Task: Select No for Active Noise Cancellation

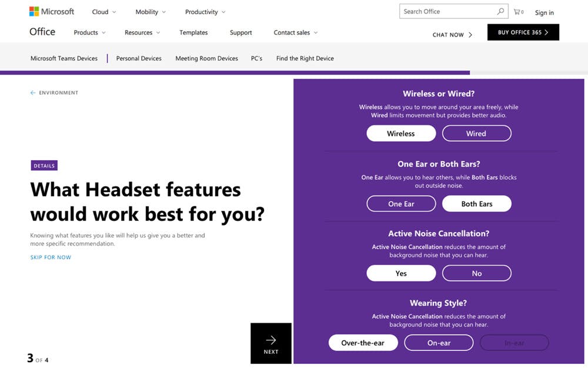Action: click(477, 273)
